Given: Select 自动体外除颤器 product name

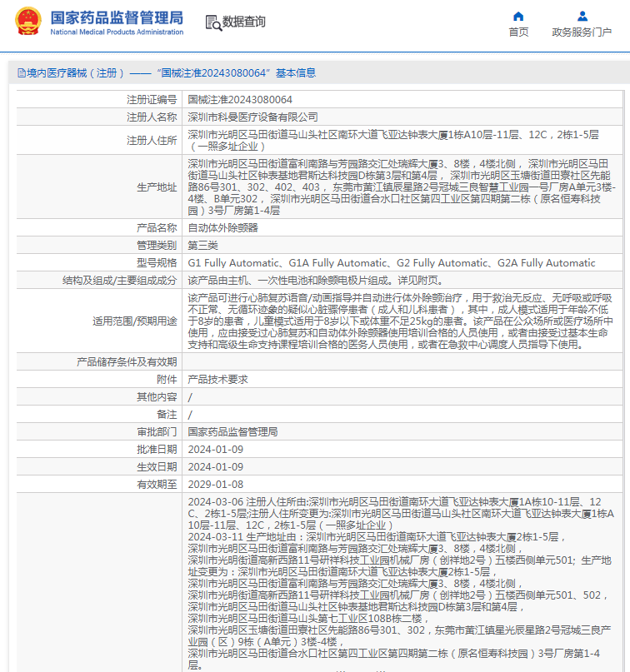Looking at the screenshot, I should [222, 227].
